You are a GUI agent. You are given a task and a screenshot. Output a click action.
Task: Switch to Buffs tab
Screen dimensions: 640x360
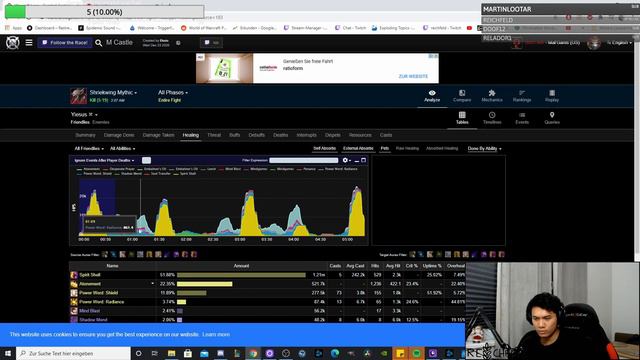tap(235, 135)
